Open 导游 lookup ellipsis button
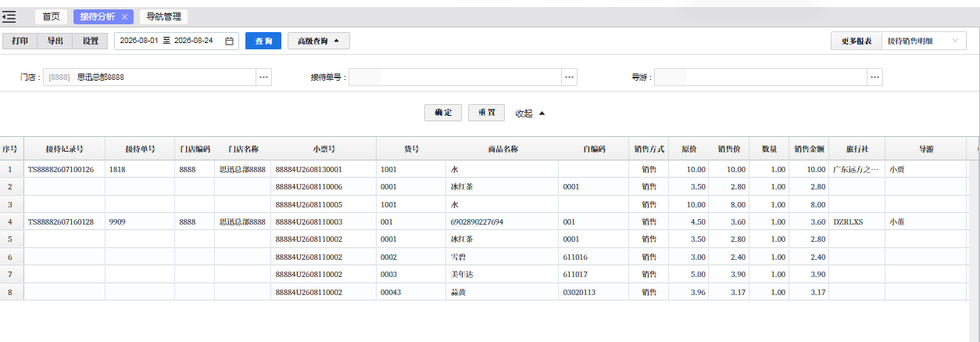 (875, 77)
